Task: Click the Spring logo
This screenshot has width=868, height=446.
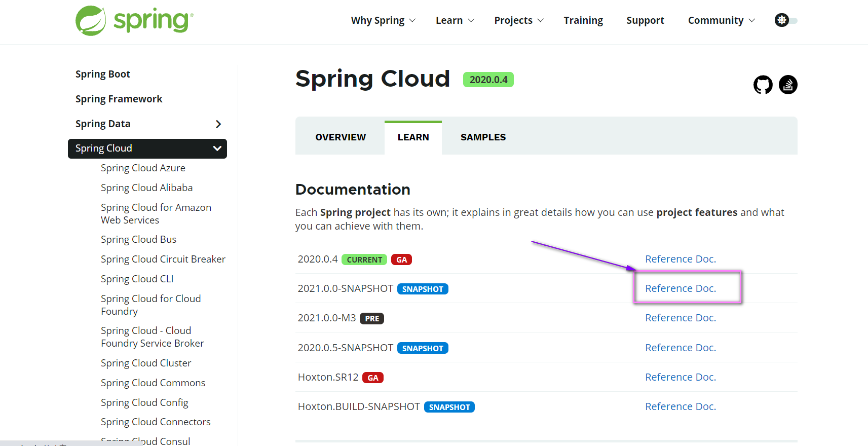Action: [134, 20]
